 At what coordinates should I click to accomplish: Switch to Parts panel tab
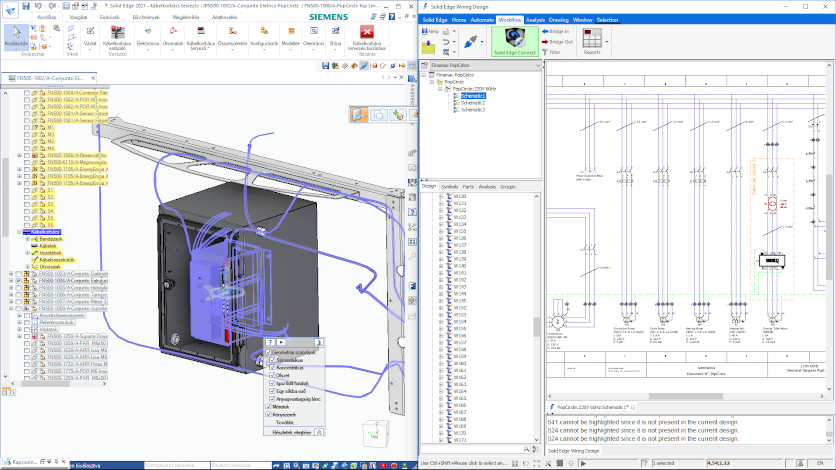tap(468, 187)
